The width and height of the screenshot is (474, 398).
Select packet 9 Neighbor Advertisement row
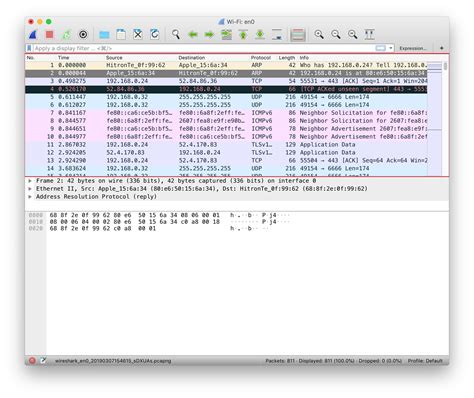[226, 129]
